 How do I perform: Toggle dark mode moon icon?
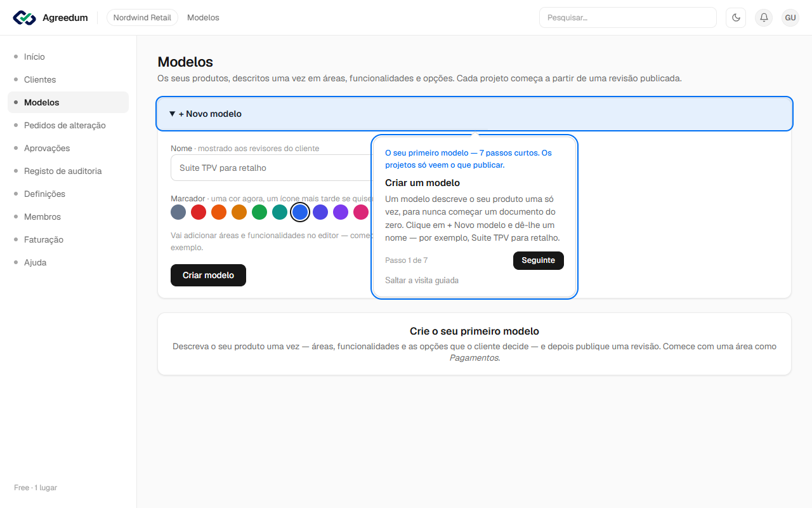(x=736, y=18)
